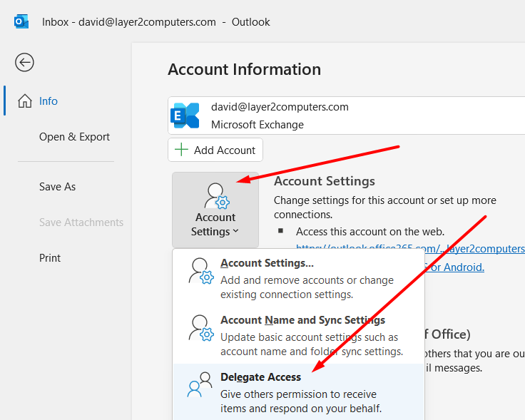Click the person-gear icon on Account Settings button

(217, 196)
